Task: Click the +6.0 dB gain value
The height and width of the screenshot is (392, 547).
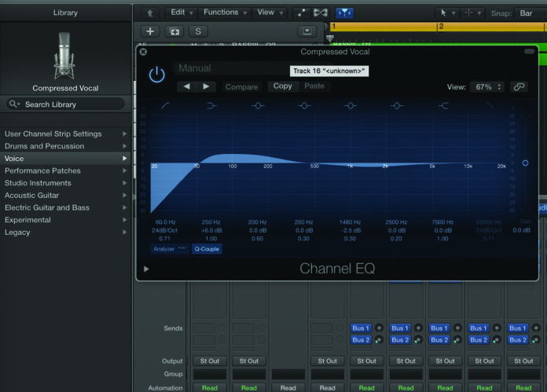Action: point(211,230)
